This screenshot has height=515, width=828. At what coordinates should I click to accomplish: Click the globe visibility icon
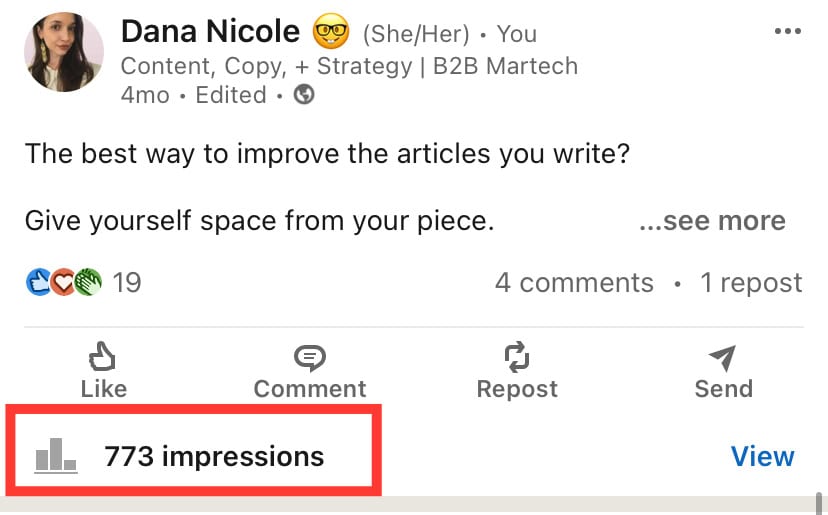pyautogui.click(x=304, y=95)
